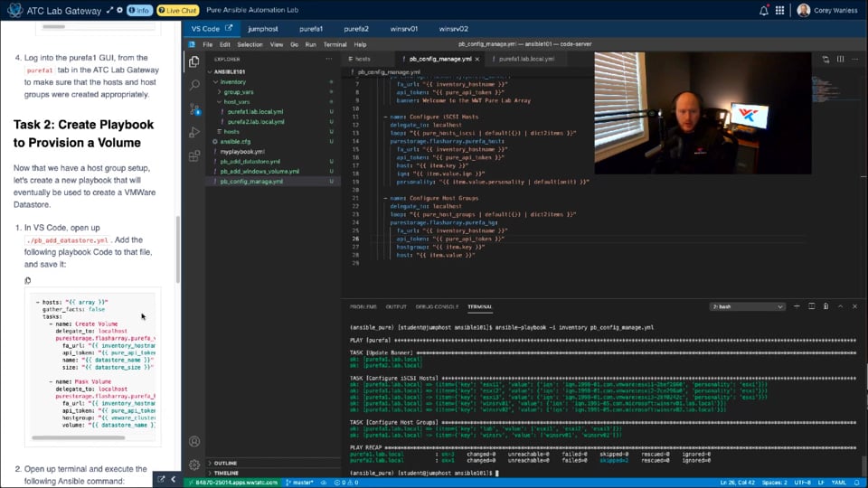Click the pencil icon next to ATC Lab Gateway
This screenshot has height=488, width=868.
(x=109, y=10)
